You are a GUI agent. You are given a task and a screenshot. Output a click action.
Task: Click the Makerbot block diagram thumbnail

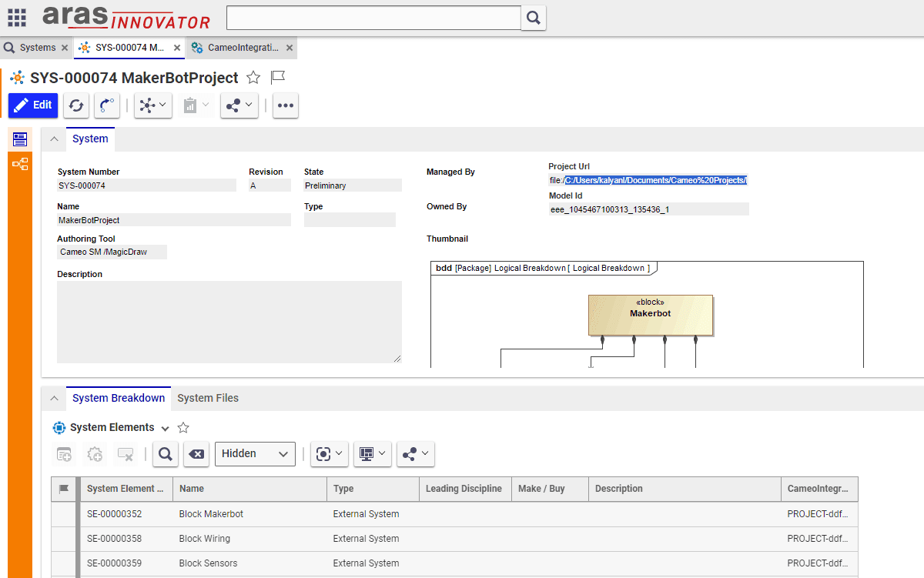(x=647, y=314)
